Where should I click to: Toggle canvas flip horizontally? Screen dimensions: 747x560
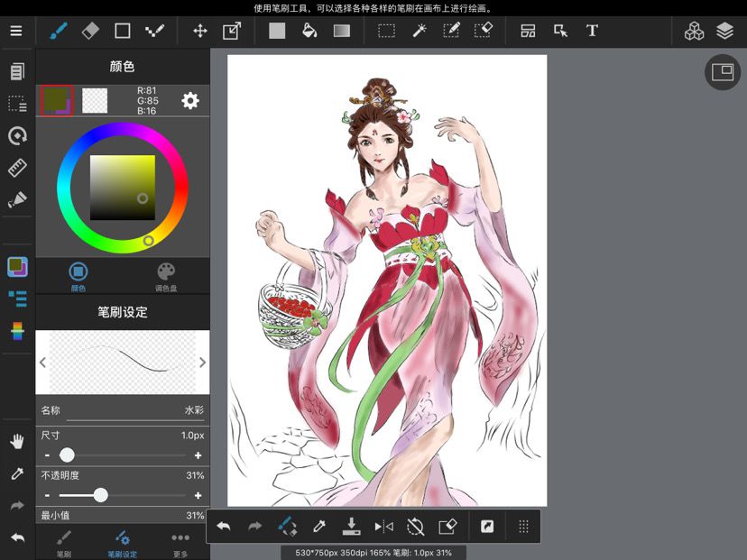pyautogui.click(x=383, y=527)
